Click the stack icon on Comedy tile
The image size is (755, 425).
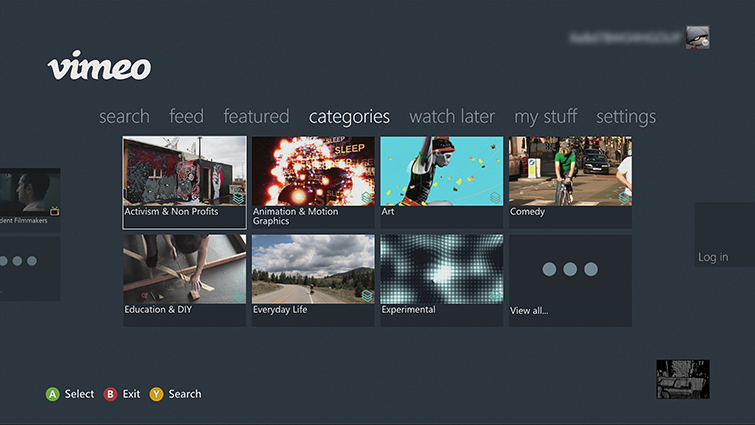pos(624,197)
